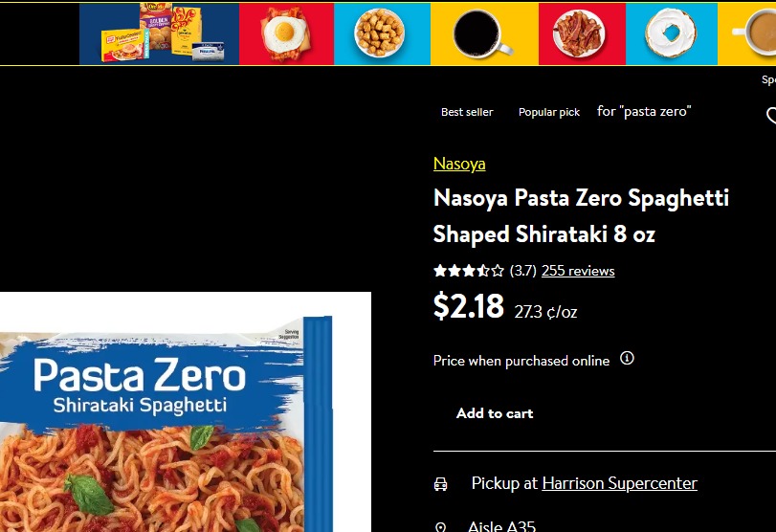Click the bacon plate banner image
This screenshot has width=776, height=532.
[x=581, y=33]
